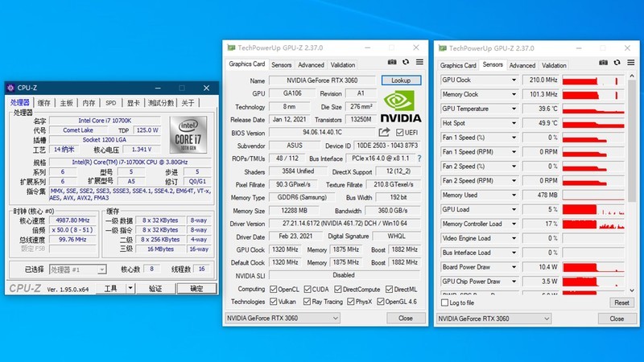The width and height of the screenshot is (644, 362).
Task: Click the refresh icon in GPU-Z Sensors window
Action: click(x=617, y=63)
